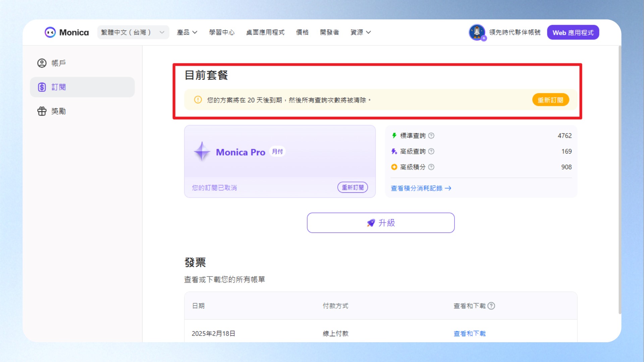Select the 訂閱 dollar-sign sidebar icon

42,87
